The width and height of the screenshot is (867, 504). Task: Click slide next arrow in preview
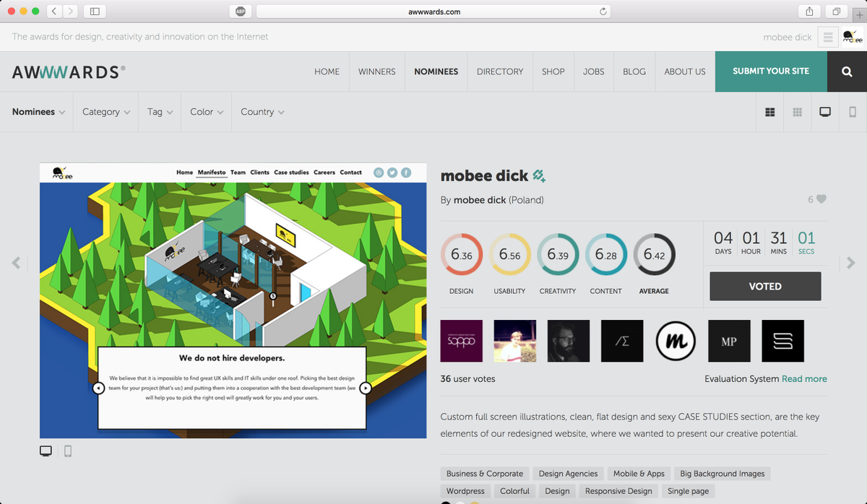366,388
